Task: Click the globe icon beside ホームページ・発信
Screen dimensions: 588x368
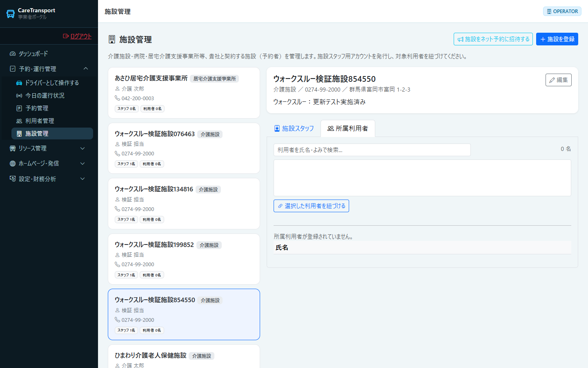Action: [x=13, y=163]
